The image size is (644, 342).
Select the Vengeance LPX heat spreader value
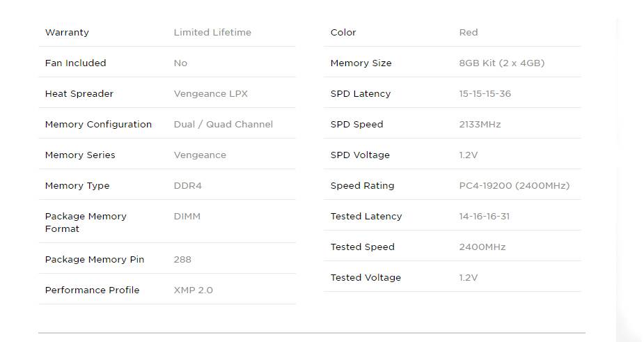point(210,94)
